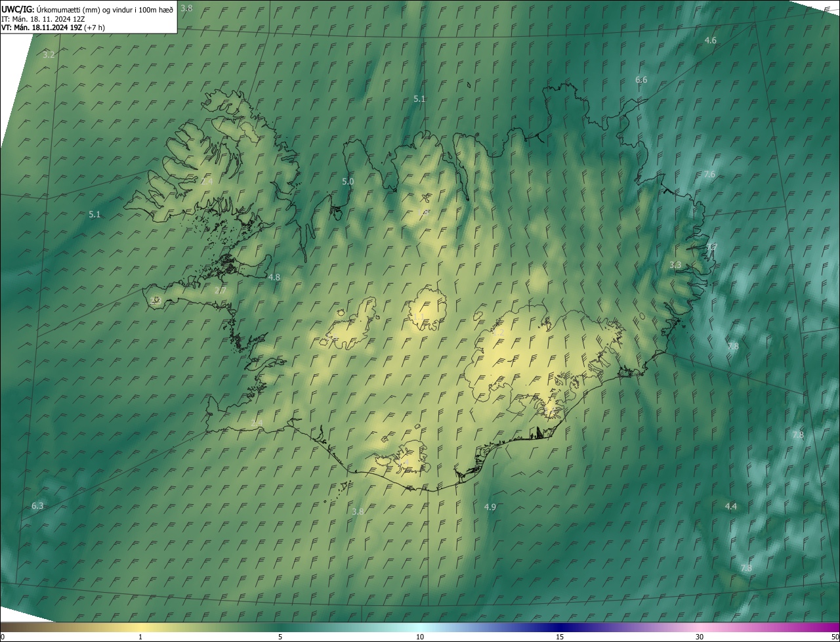Click the 5 tick label on the color scale
This screenshot has width=840, height=642.
pos(280,637)
